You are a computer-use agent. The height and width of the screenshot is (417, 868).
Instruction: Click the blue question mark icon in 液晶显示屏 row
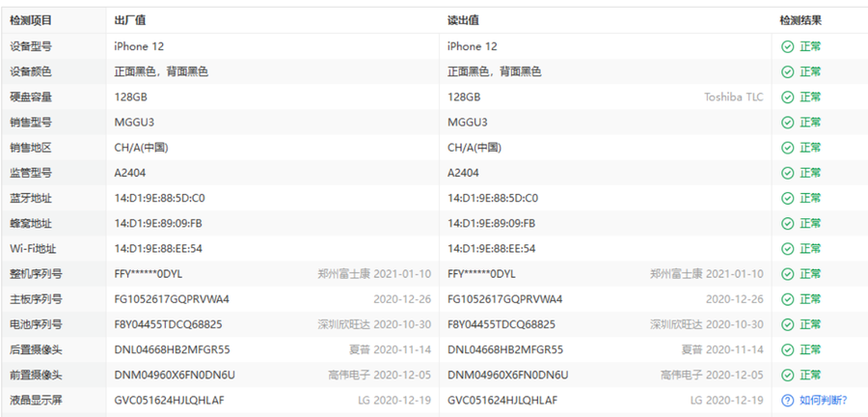pyautogui.click(x=787, y=401)
